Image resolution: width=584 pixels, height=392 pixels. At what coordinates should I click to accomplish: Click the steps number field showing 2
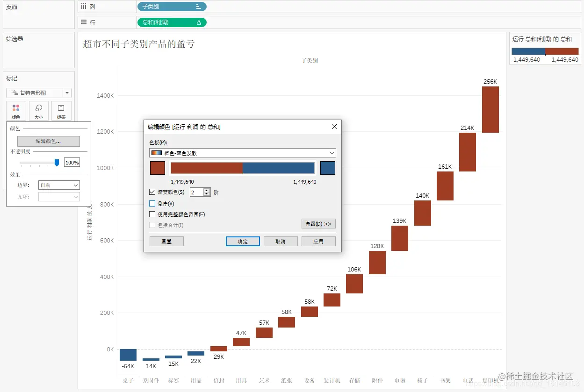[x=196, y=192]
